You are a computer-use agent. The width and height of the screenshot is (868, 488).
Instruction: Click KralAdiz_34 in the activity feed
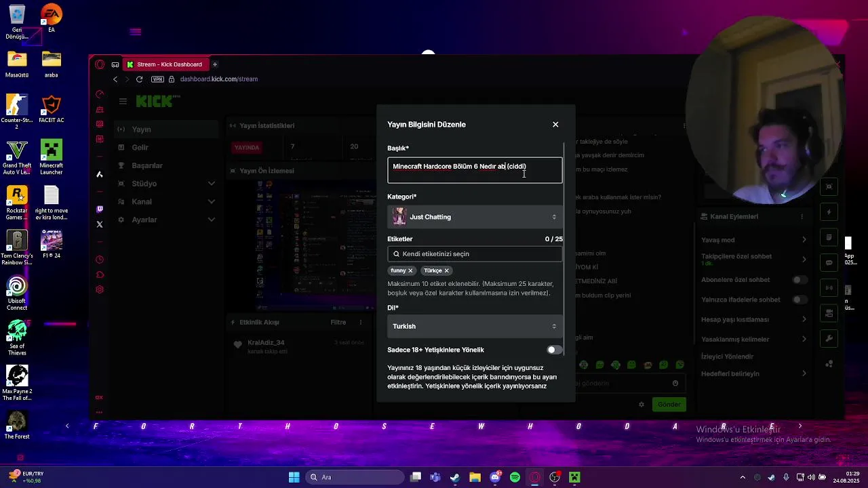(266, 343)
